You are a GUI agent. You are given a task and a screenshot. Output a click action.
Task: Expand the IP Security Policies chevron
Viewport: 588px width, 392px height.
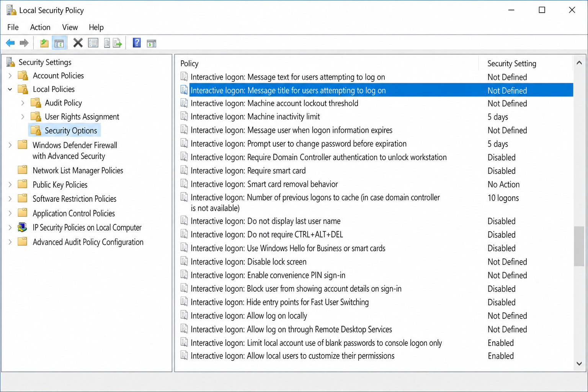10,228
